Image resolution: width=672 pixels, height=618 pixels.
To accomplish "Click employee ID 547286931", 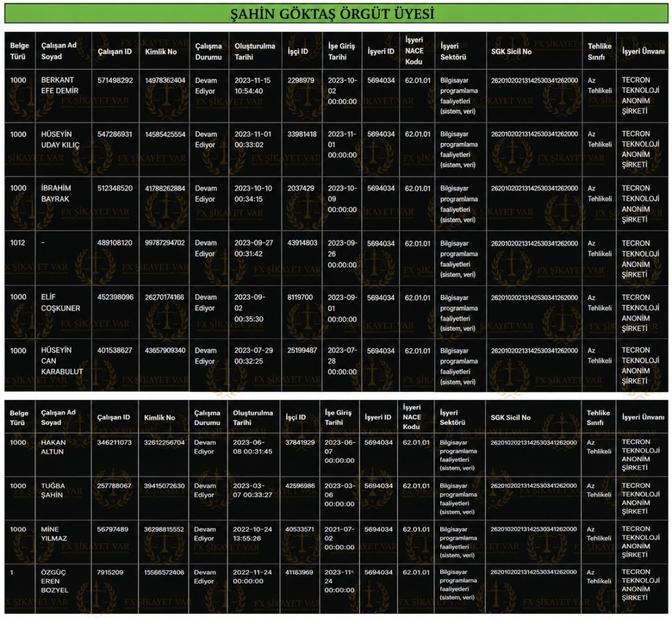I will [115, 134].
